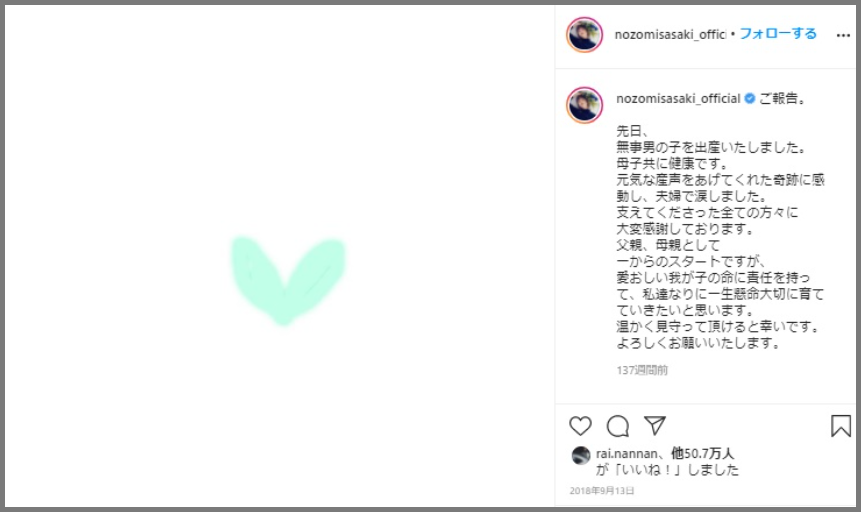
Task: Click the nozomisasaki_official username in the caption
Action: [678, 99]
